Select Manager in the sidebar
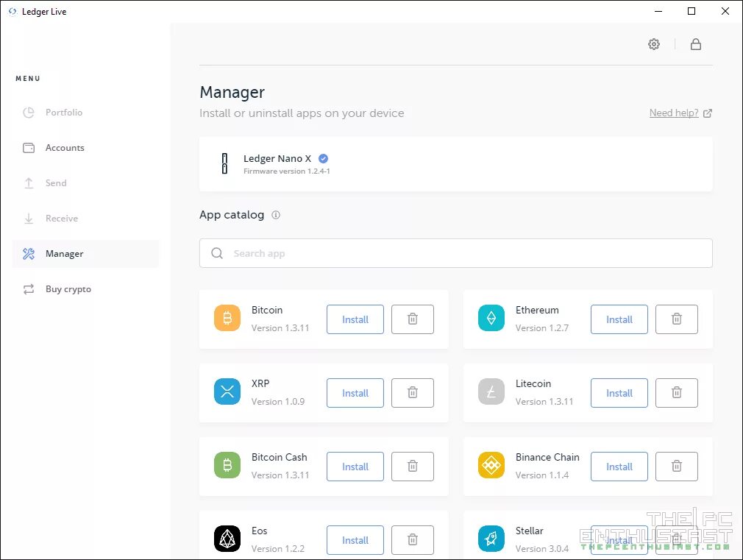The width and height of the screenshot is (743, 560). point(85,254)
